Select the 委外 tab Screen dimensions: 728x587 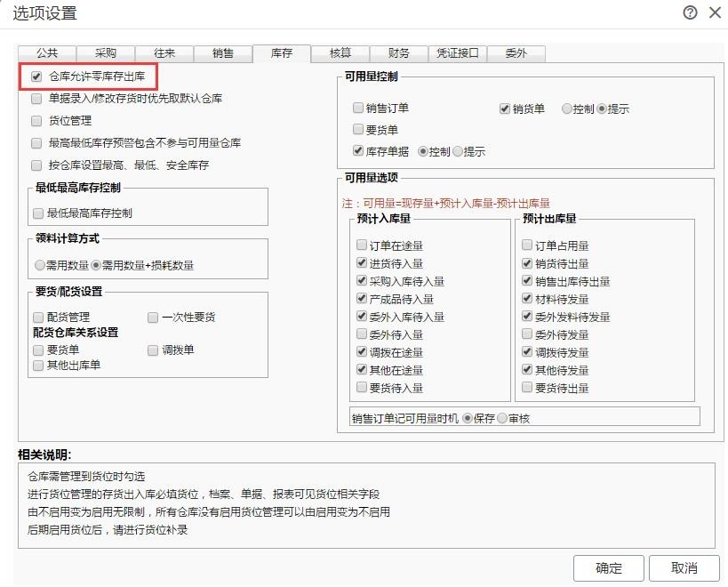click(516, 53)
